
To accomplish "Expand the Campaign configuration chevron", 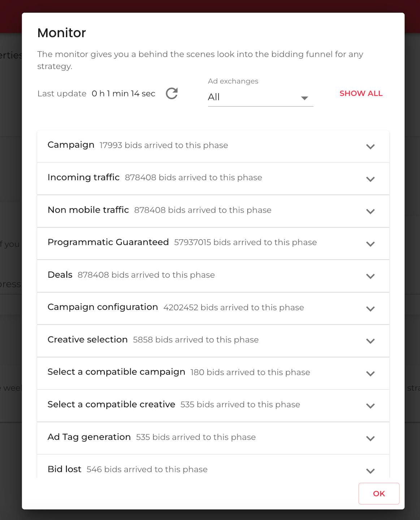I will pyautogui.click(x=370, y=309).
